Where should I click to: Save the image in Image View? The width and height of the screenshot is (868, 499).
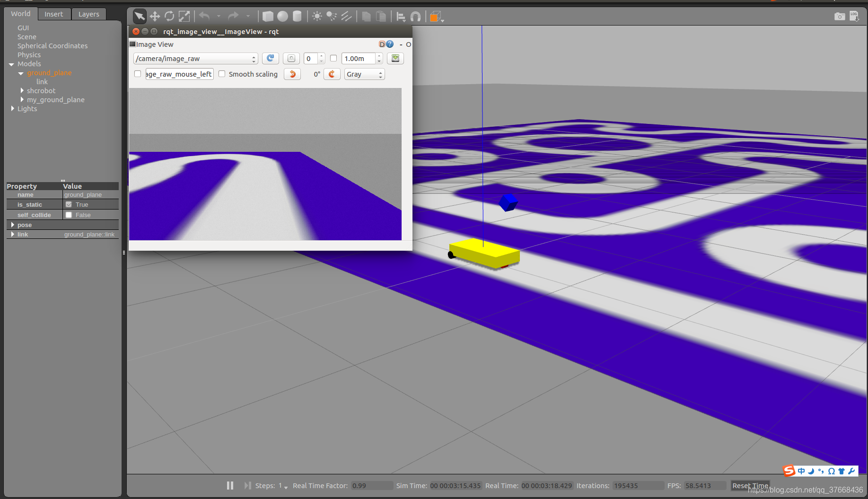pyautogui.click(x=395, y=58)
